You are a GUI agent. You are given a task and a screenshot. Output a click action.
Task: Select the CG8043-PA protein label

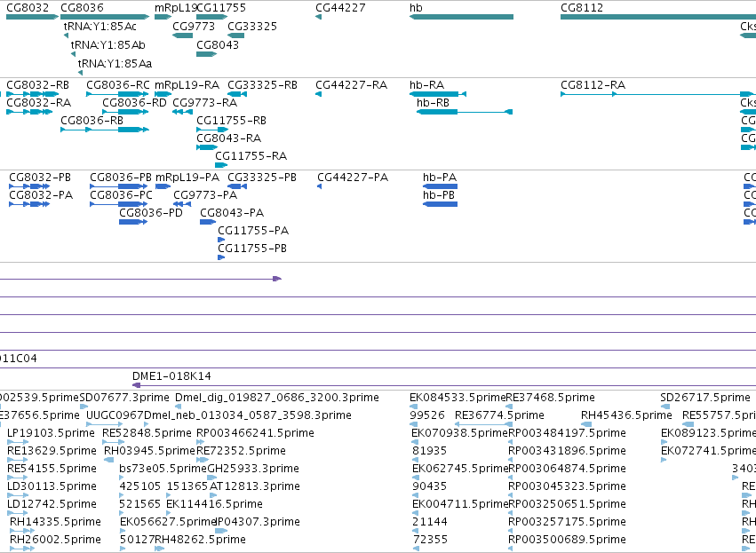coord(232,213)
